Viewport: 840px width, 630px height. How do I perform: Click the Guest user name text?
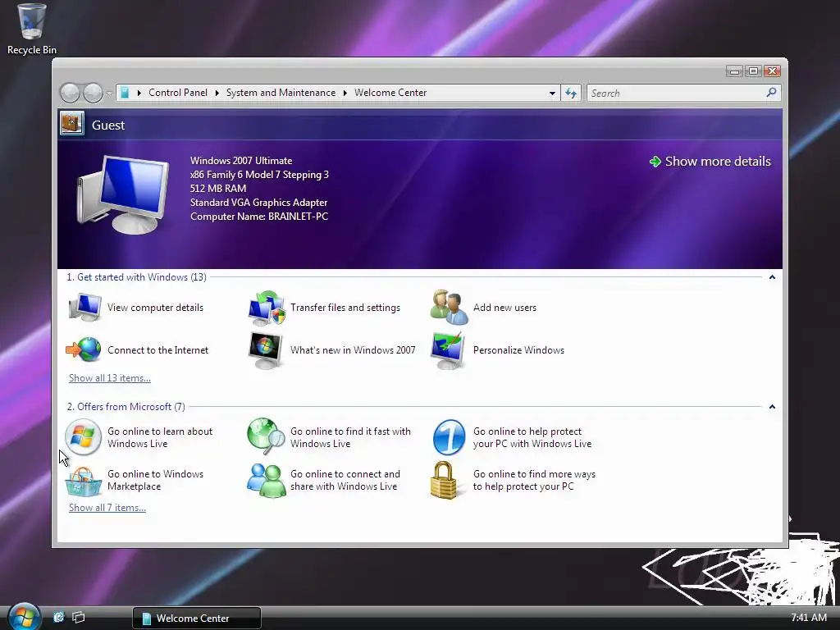[x=108, y=125]
